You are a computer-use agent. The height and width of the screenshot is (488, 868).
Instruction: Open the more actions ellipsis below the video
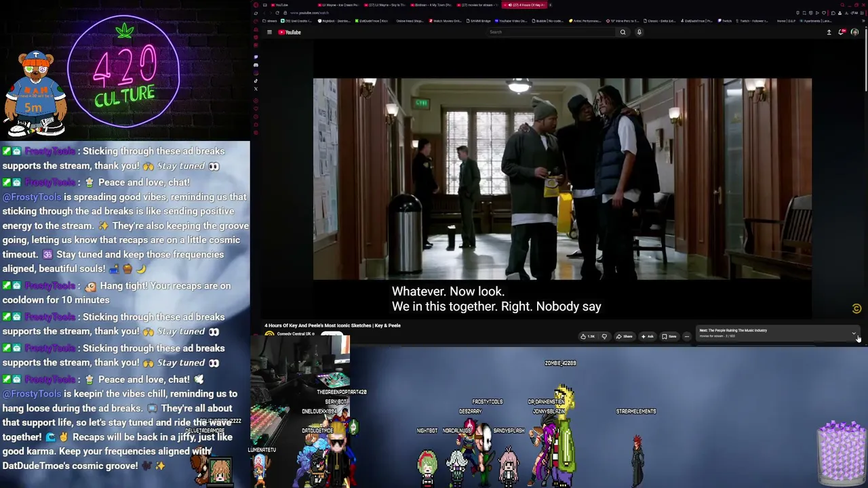click(x=686, y=336)
